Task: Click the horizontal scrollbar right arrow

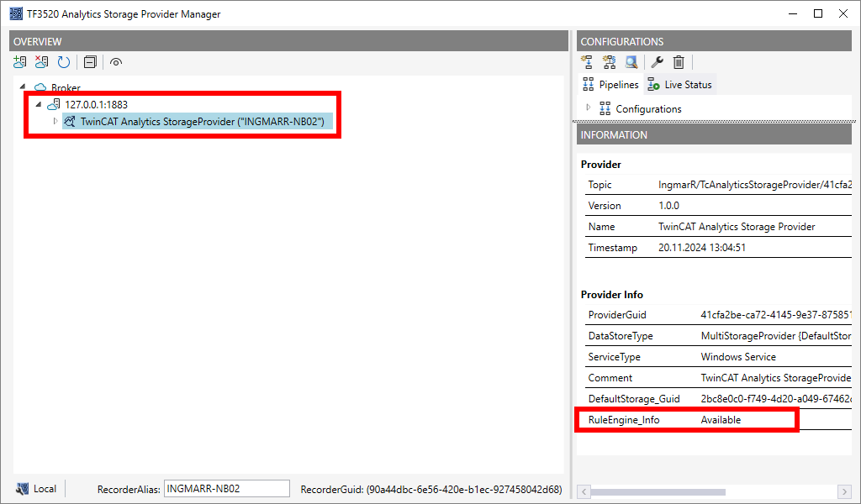Action: pyautogui.click(x=844, y=491)
